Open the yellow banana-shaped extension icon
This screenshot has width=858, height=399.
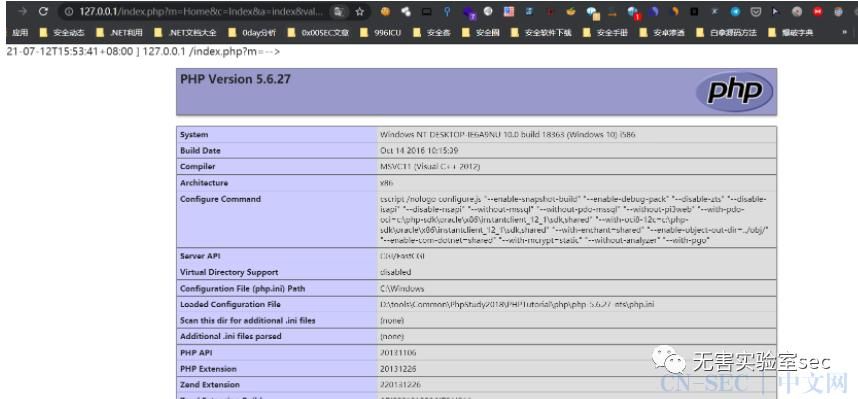(675, 11)
